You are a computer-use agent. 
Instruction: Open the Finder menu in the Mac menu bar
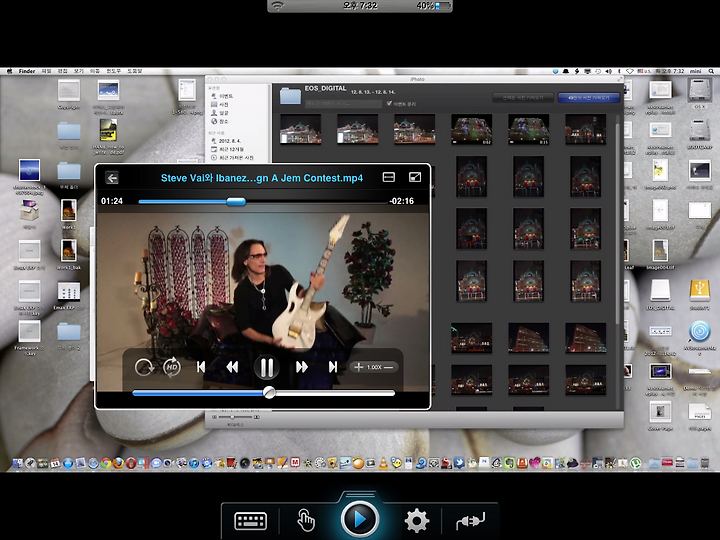27,71
